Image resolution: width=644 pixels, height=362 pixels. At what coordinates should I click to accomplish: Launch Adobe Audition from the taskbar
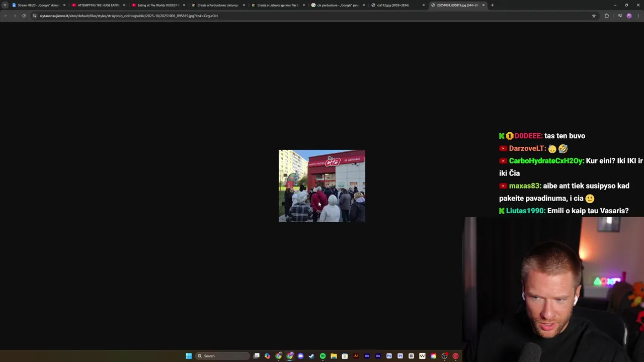[378, 356]
